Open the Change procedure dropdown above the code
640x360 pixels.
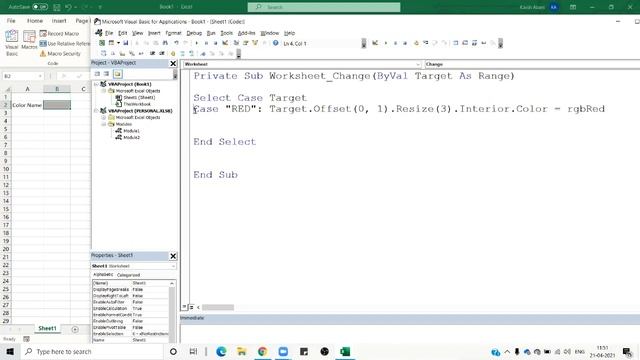(532, 64)
